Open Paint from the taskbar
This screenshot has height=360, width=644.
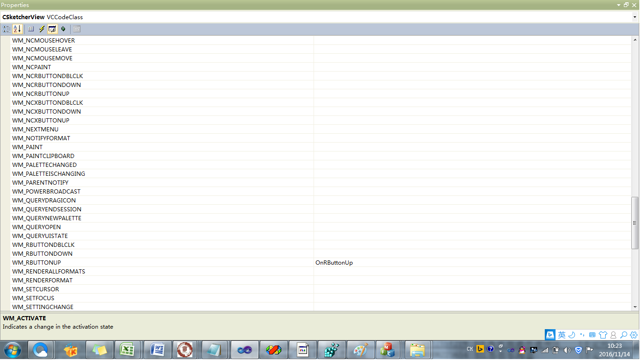(x=361, y=350)
